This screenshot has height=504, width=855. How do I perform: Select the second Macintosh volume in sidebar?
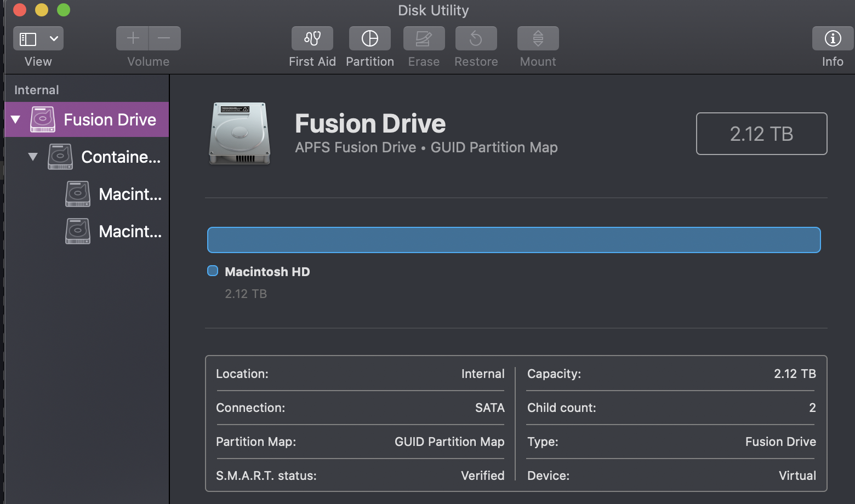(x=130, y=231)
